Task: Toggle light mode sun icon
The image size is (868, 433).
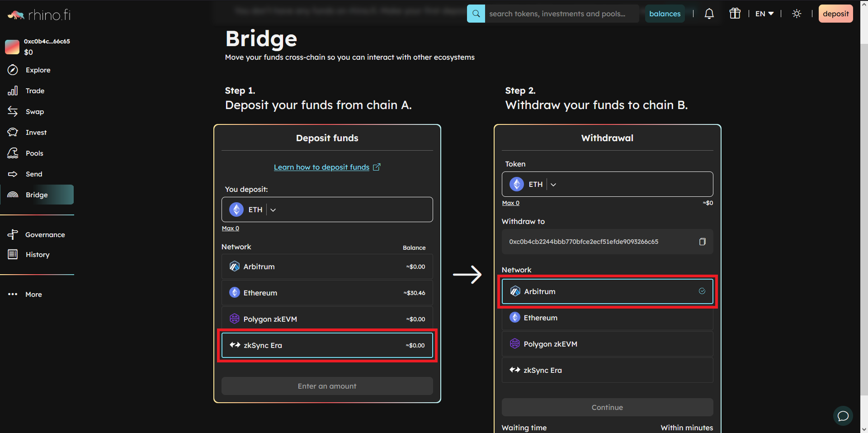Action: coord(797,14)
